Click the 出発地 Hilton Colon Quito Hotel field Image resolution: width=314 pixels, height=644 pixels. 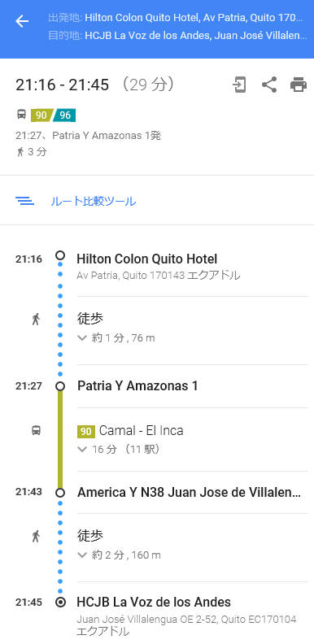click(176, 18)
